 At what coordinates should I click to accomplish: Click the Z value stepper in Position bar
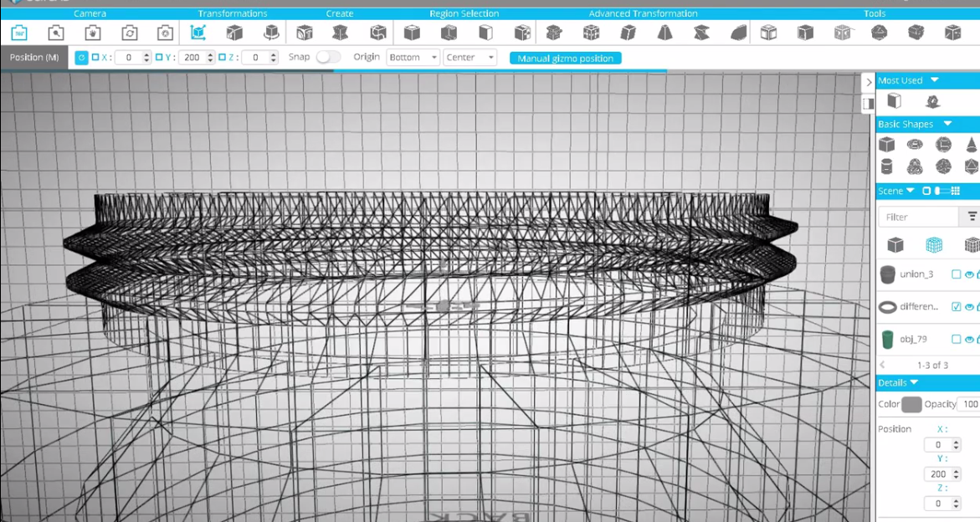tap(273, 58)
